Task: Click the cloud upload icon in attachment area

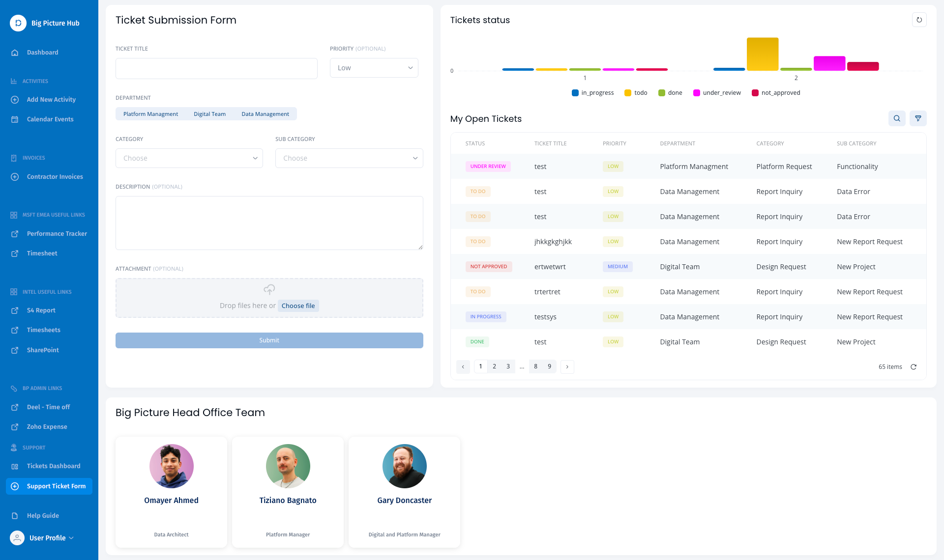Action: 269,289
